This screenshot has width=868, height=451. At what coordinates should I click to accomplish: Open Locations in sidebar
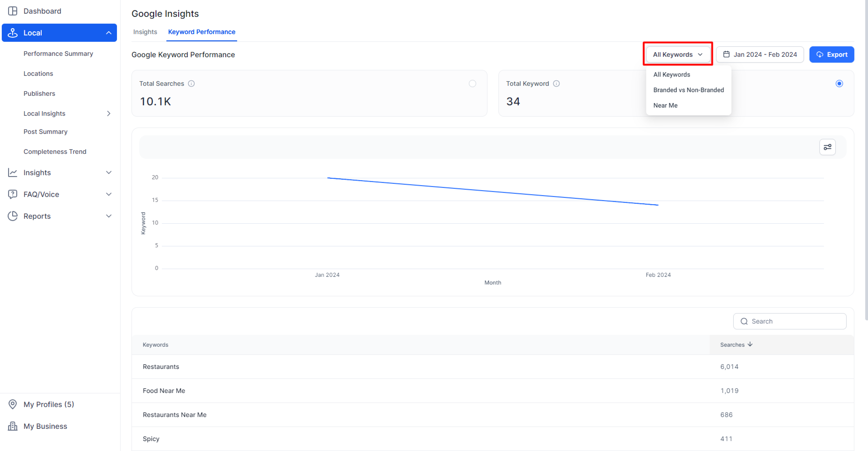pyautogui.click(x=38, y=74)
